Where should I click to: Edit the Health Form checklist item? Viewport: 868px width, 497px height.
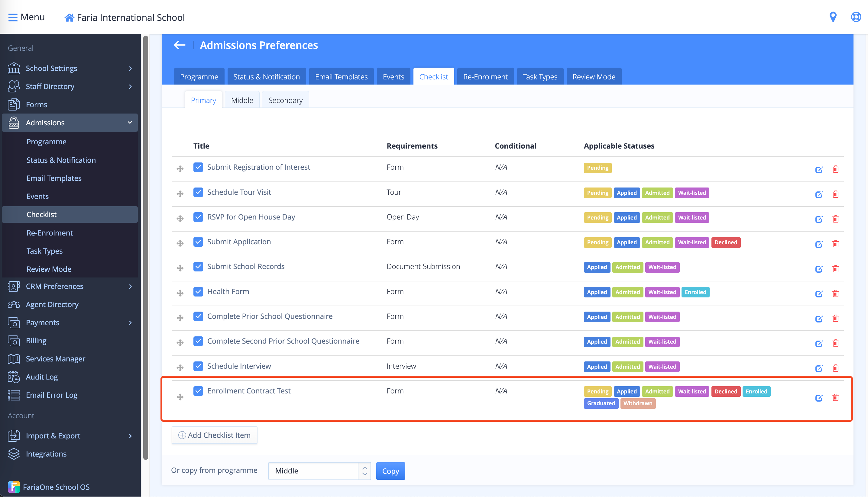(x=818, y=293)
